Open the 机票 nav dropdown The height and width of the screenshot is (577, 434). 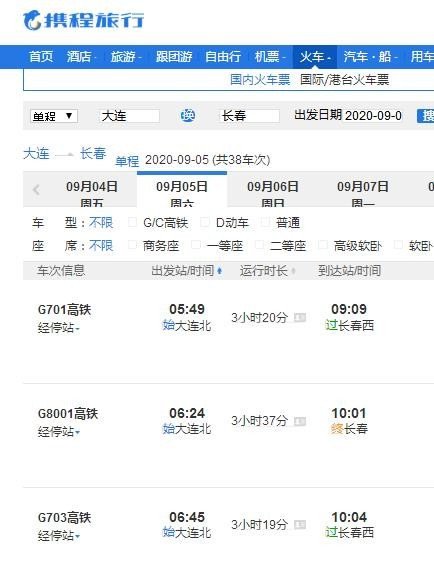click(270, 57)
